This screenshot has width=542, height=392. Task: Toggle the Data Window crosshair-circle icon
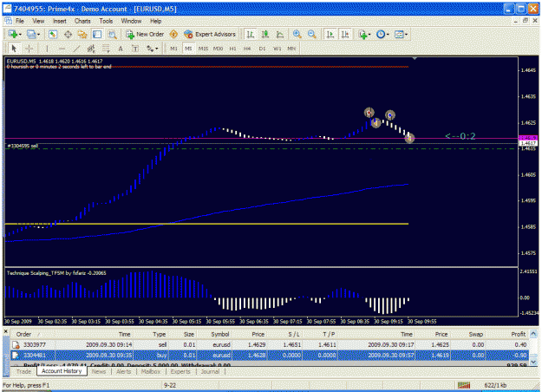(x=68, y=34)
